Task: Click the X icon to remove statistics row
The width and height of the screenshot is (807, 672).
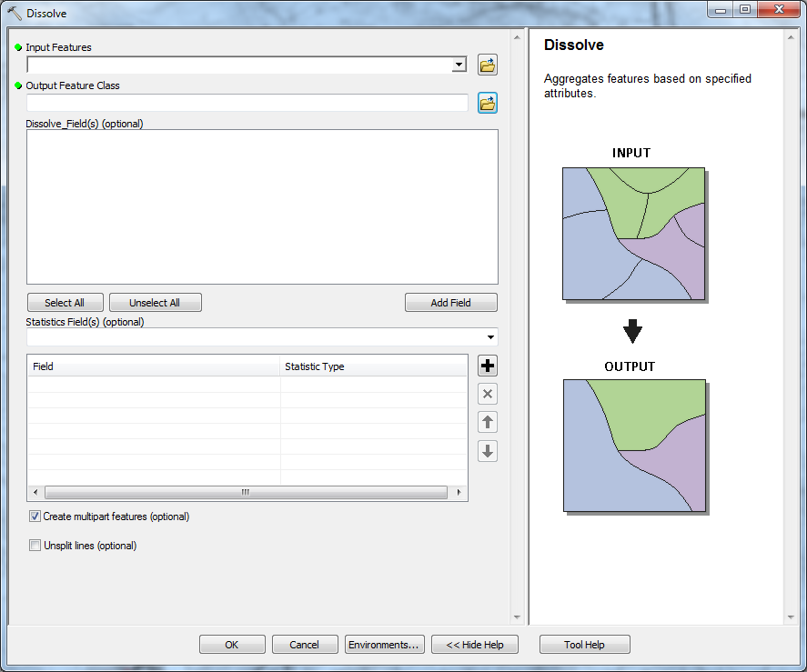Action: [x=488, y=394]
